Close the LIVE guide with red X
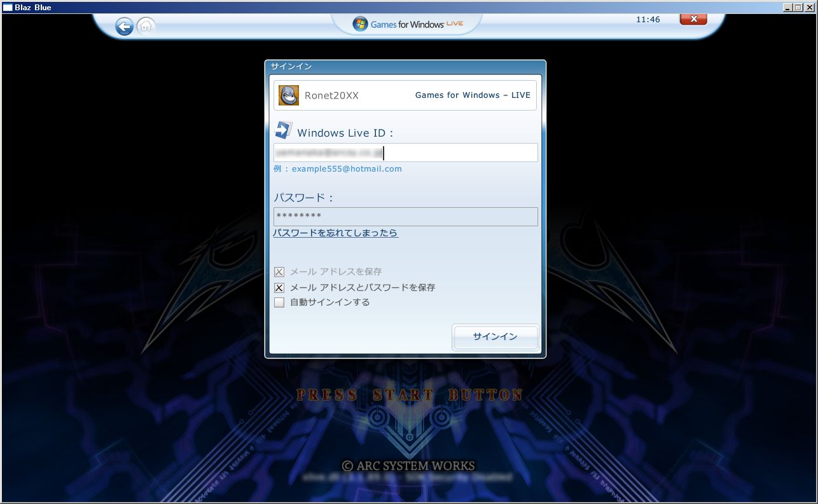This screenshot has height=504, width=818. point(693,19)
